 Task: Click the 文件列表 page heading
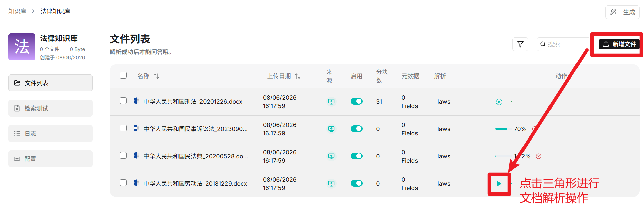click(x=130, y=39)
